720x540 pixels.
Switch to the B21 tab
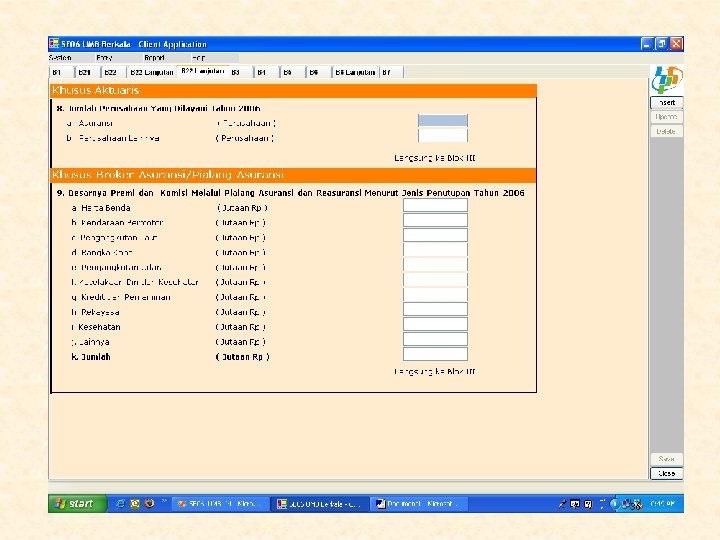(87, 72)
